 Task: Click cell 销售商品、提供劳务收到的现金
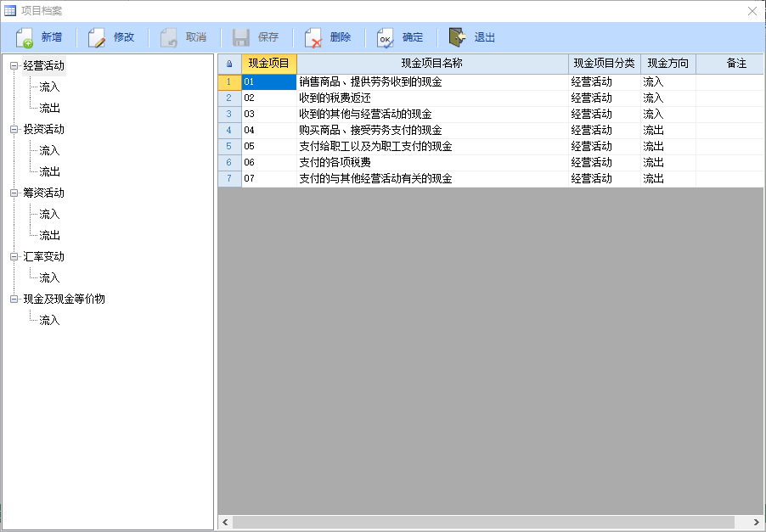click(432, 82)
